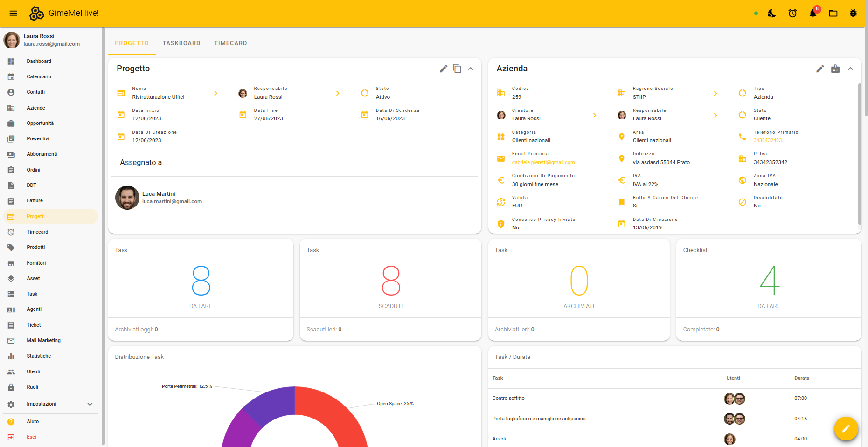Edit the Progetto card with pencil
This screenshot has width=868, height=447.
point(444,69)
